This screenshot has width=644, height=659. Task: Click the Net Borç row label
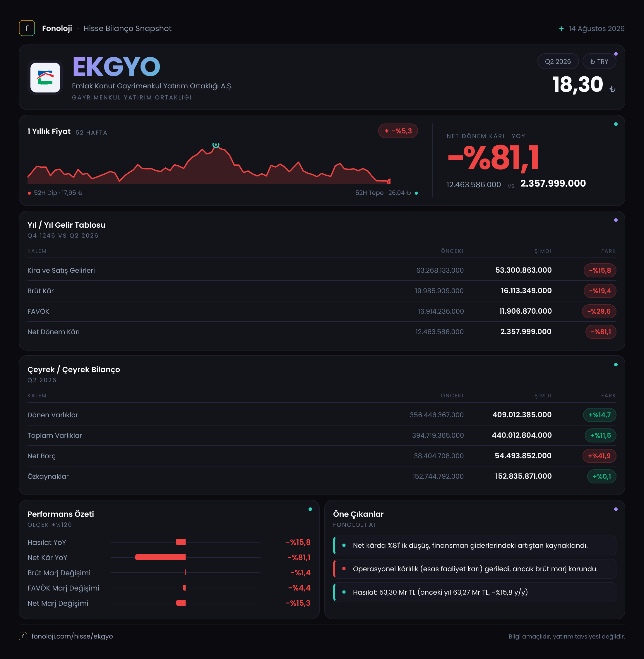click(41, 456)
